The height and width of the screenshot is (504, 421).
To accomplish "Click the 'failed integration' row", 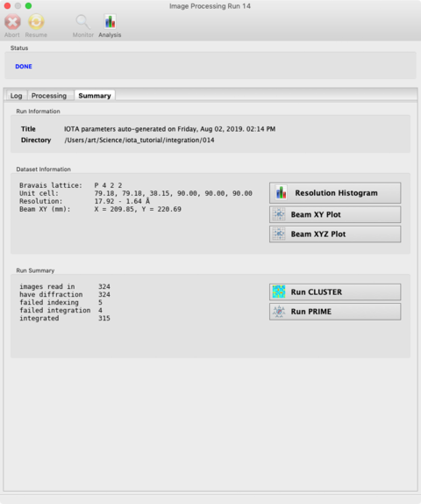I will click(61, 311).
